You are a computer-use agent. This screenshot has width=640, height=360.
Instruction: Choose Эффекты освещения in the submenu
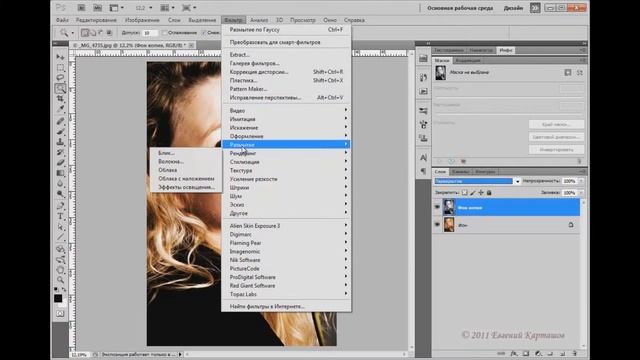pyautogui.click(x=186, y=187)
